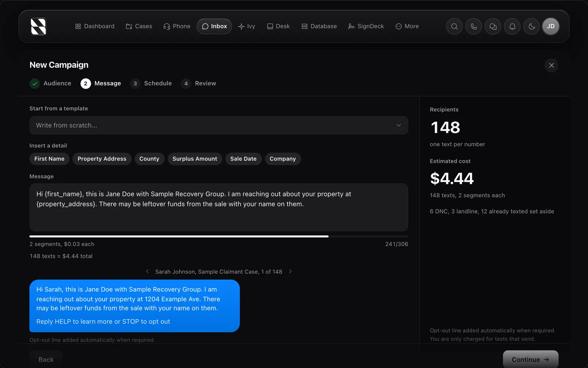Open the template dropdown
This screenshot has height=368, width=588.
219,125
